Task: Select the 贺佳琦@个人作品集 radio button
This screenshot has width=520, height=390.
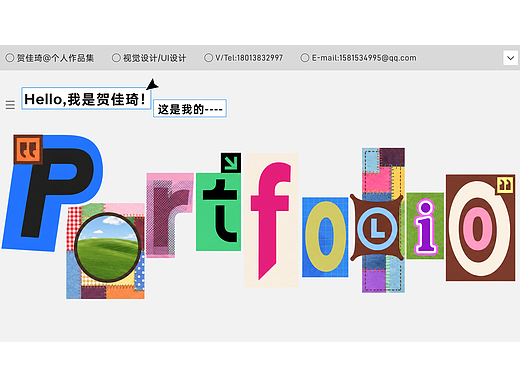Action: pos(10,58)
